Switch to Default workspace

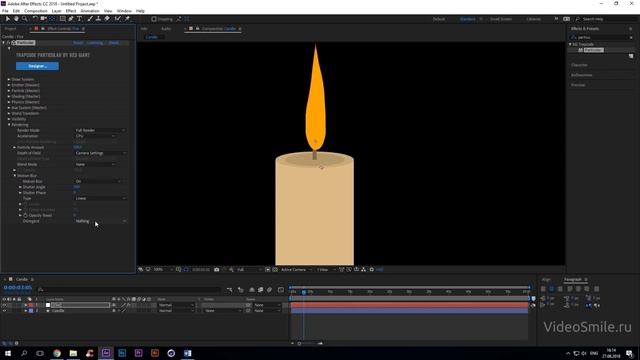[x=439, y=19]
